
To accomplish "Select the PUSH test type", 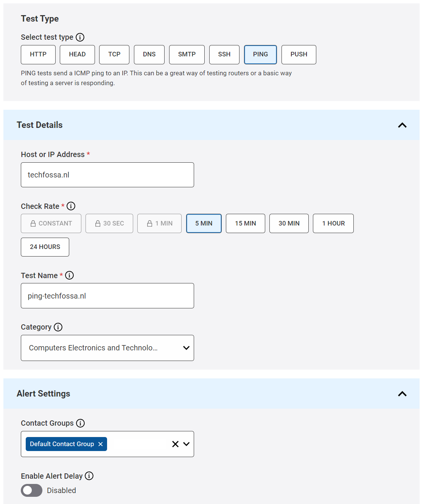I will 299,54.
